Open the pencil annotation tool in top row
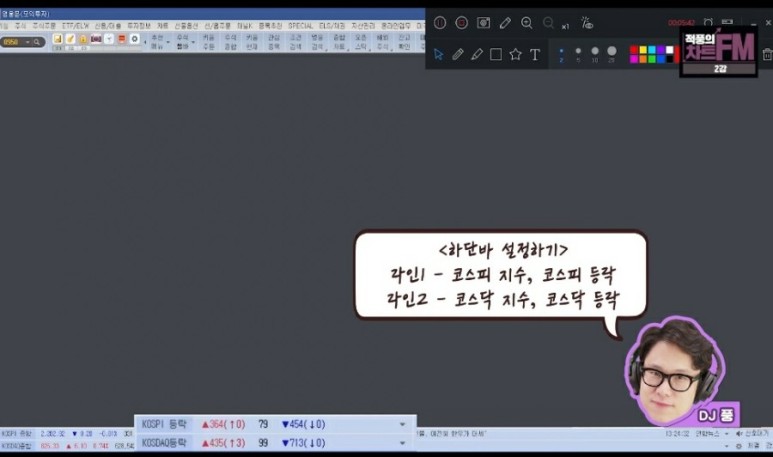Image resolution: width=773 pixels, height=457 pixels. [505, 23]
